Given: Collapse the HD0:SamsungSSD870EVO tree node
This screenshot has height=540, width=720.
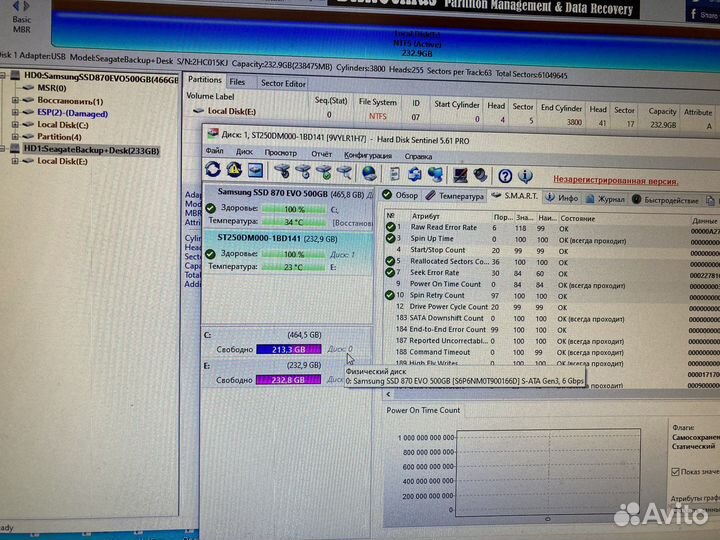Looking at the screenshot, I should (3, 75).
